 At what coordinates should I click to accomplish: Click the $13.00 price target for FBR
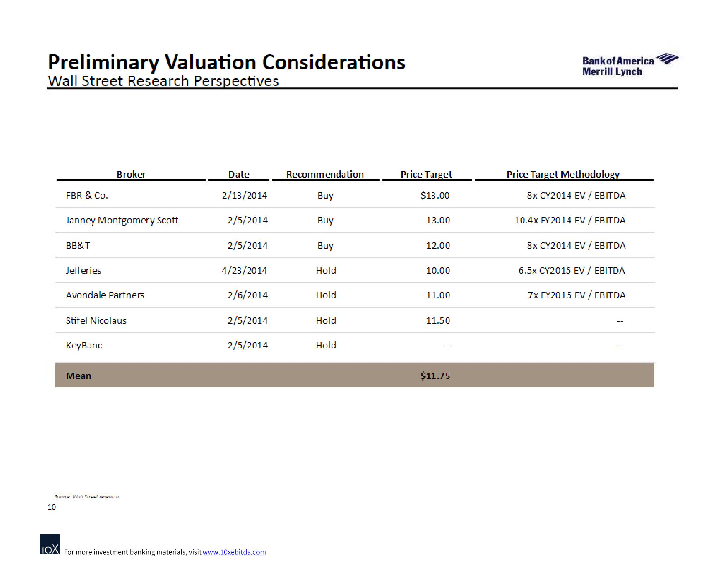coord(435,195)
